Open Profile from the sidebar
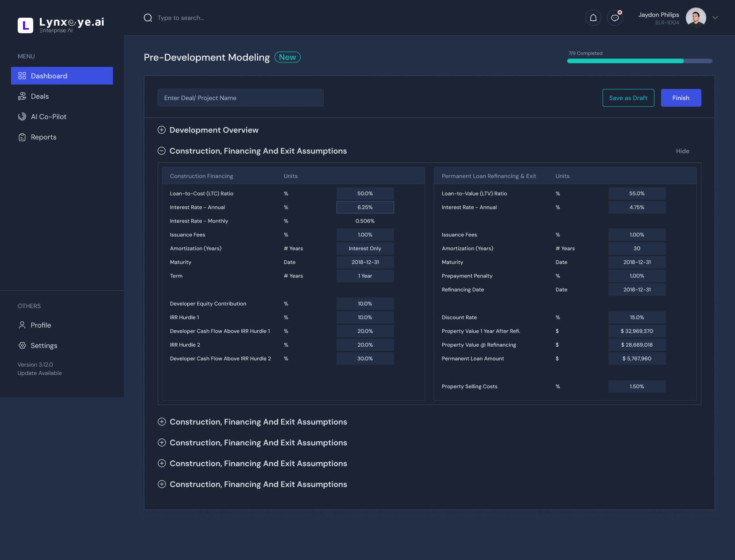 coord(41,325)
